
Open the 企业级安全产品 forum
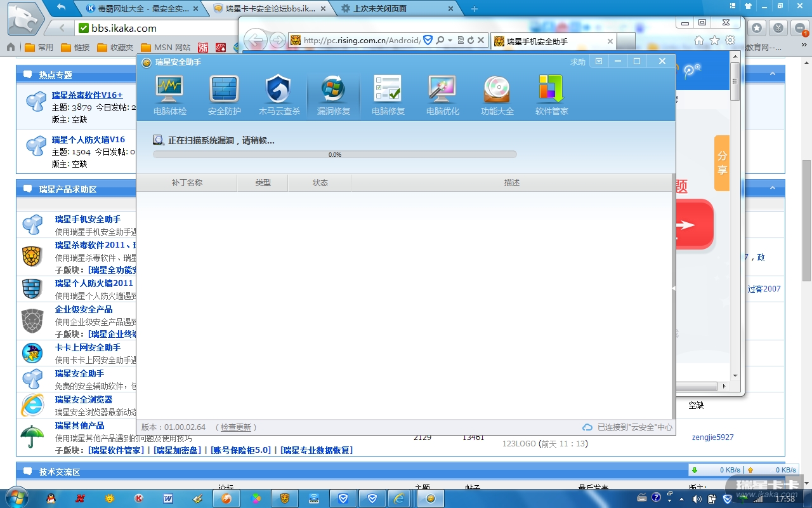[x=84, y=309]
